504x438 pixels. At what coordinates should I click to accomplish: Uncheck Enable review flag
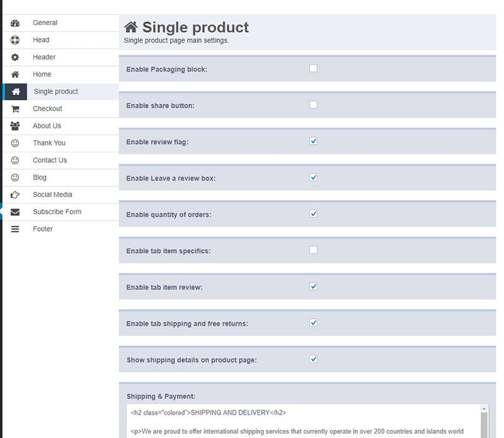point(313,141)
